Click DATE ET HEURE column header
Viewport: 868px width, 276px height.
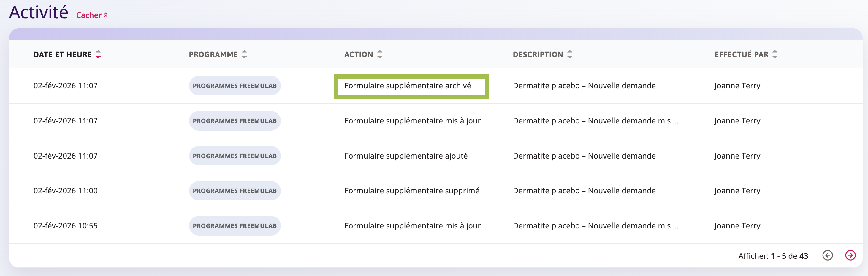(62, 54)
